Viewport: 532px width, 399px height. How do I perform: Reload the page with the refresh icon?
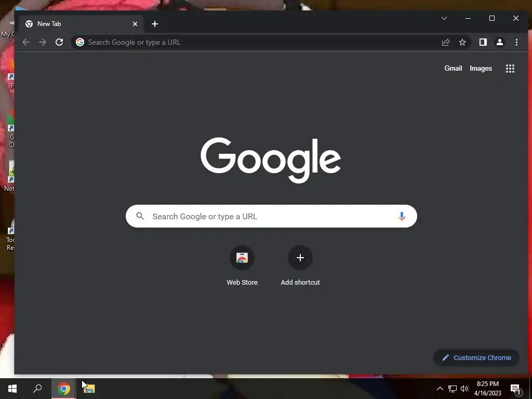tap(59, 42)
